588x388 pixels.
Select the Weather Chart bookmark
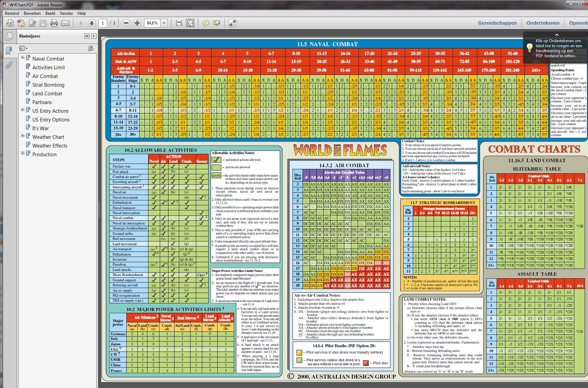pos(48,137)
